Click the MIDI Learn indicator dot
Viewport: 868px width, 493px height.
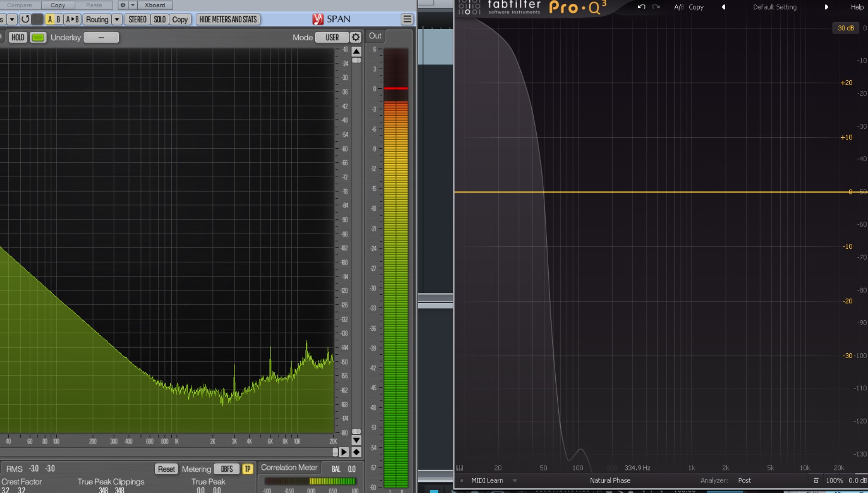click(462, 480)
